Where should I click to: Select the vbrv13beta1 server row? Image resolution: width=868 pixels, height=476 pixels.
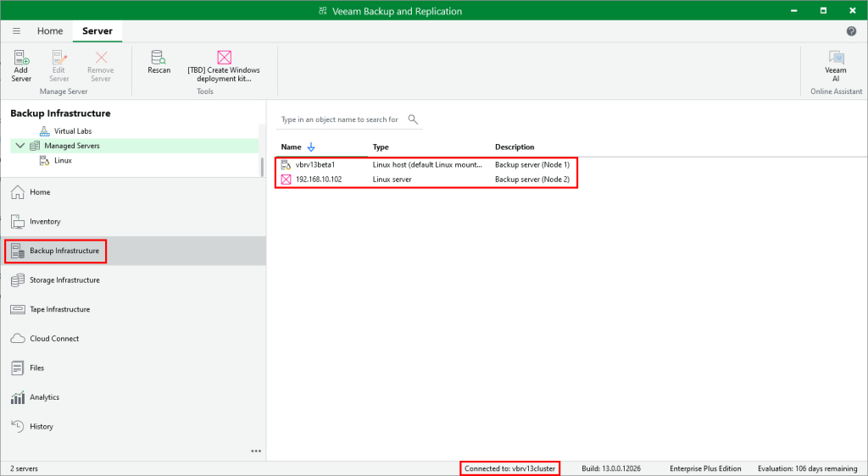[x=315, y=164]
